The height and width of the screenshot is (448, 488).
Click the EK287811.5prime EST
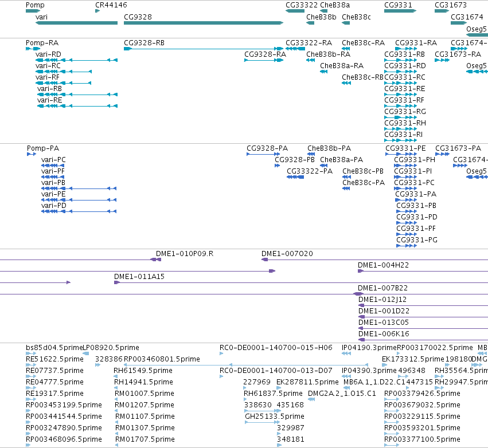tap(279, 388)
